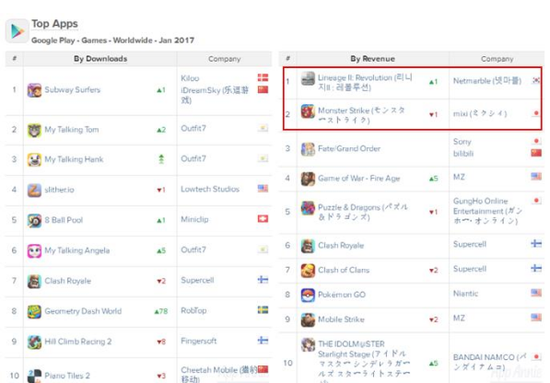The width and height of the screenshot is (550, 383).
Task: Open the iDreamSky company link
Action: point(215,95)
